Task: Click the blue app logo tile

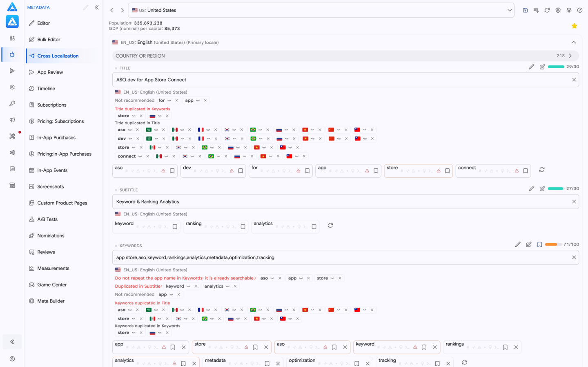Action: click(x=12, y=21)
